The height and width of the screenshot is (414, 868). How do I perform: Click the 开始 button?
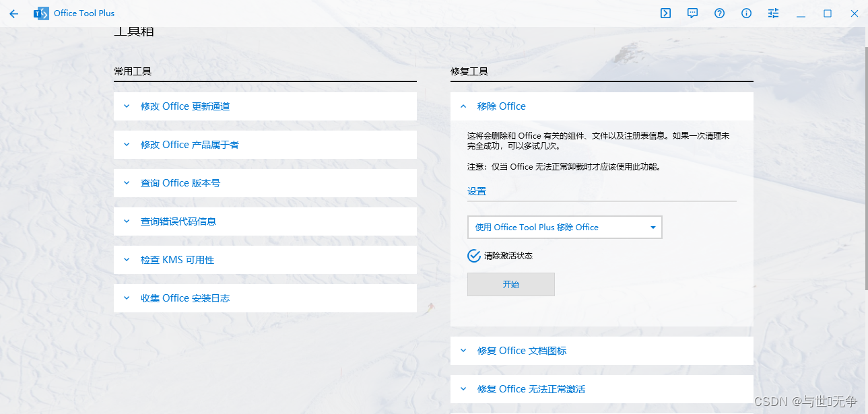[511, 284]
